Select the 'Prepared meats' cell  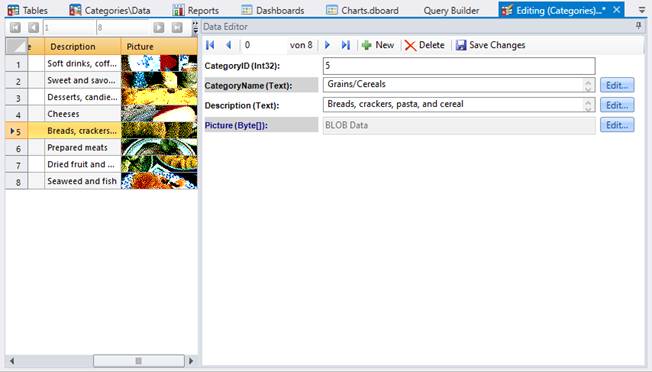[82, 148]
